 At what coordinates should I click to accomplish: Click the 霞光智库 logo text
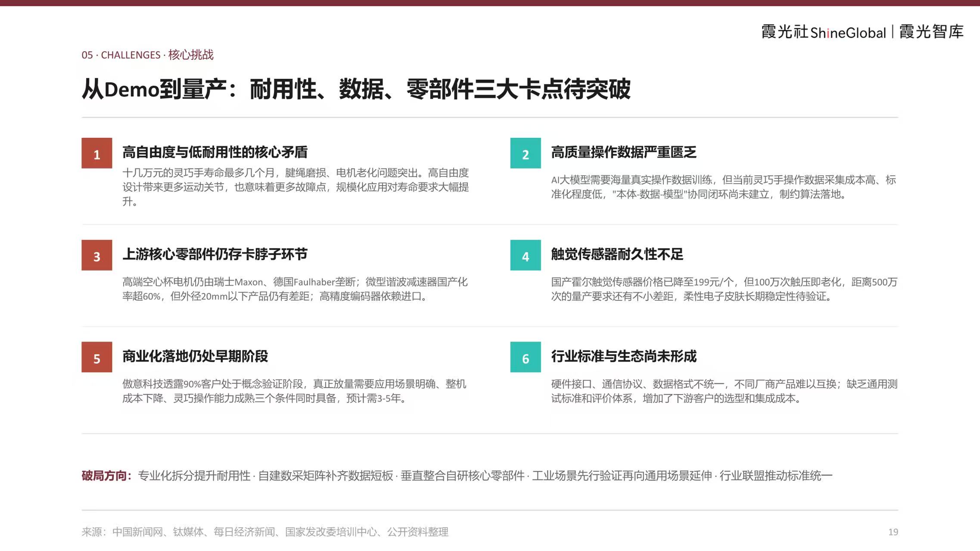point(931,31)
